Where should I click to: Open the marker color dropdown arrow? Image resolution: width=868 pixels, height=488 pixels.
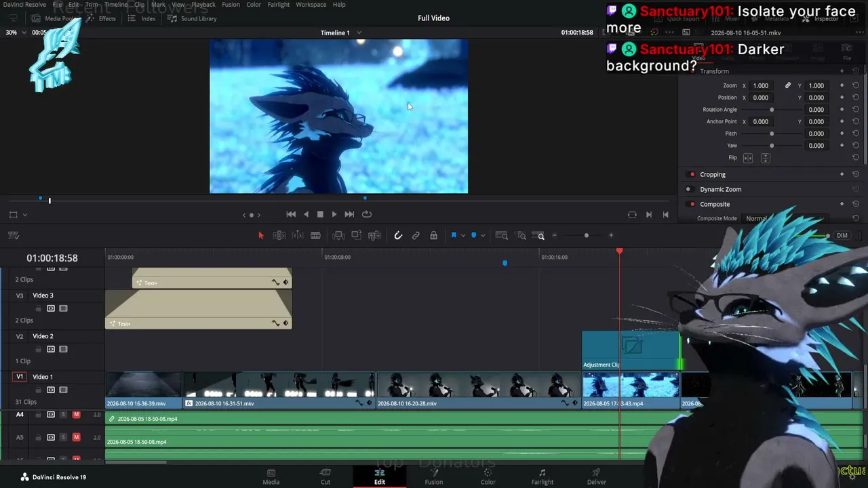[482, 236]
